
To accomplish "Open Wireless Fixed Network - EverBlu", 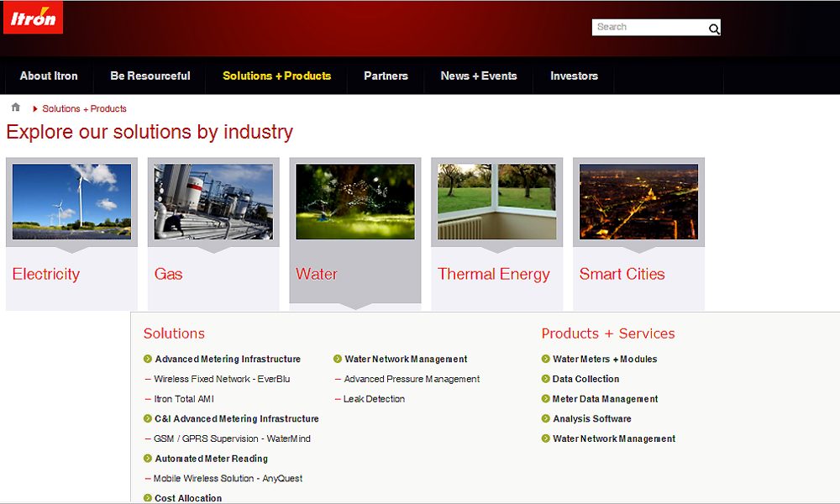I will coord(222,379).
